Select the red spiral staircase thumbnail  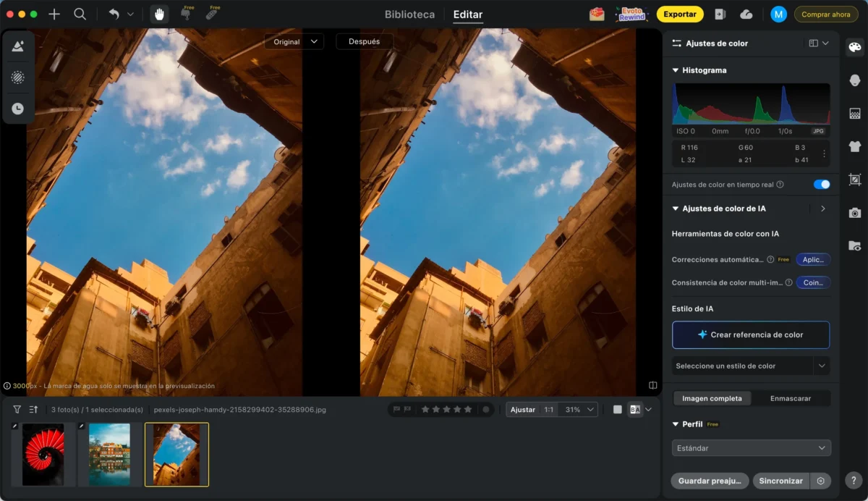[43, 454]
